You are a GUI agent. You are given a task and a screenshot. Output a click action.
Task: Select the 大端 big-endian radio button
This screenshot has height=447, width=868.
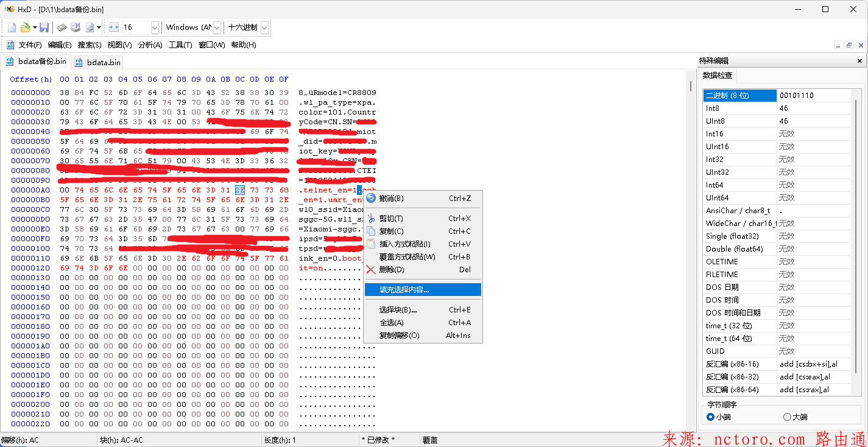(x=787, y=417)
